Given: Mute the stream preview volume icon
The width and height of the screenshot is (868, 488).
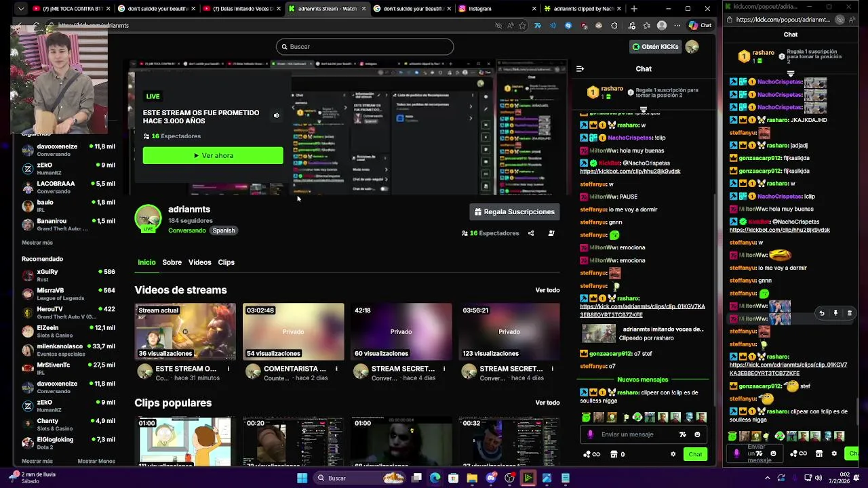Looking at the screenshot, I should coord(276,115).
